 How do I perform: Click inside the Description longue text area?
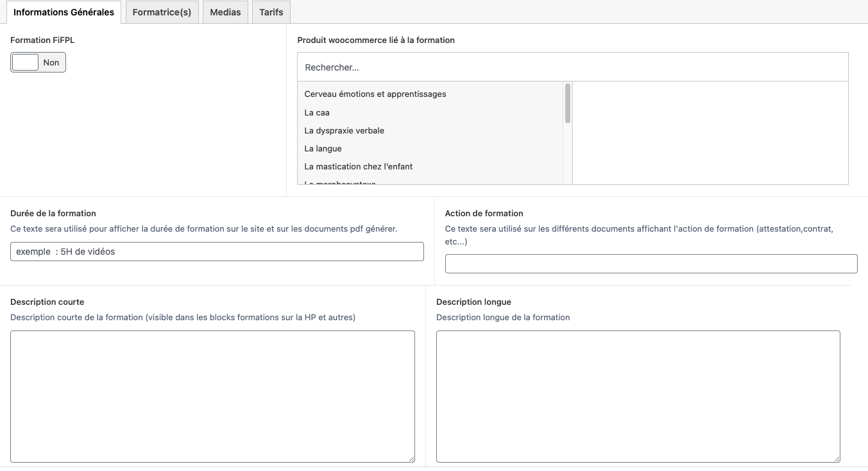pos(638,396)
